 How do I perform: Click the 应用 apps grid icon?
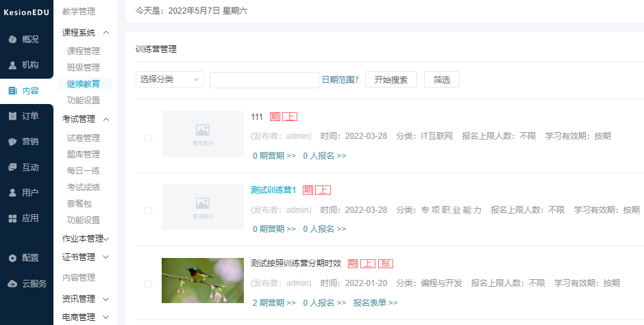click(12, 218)
